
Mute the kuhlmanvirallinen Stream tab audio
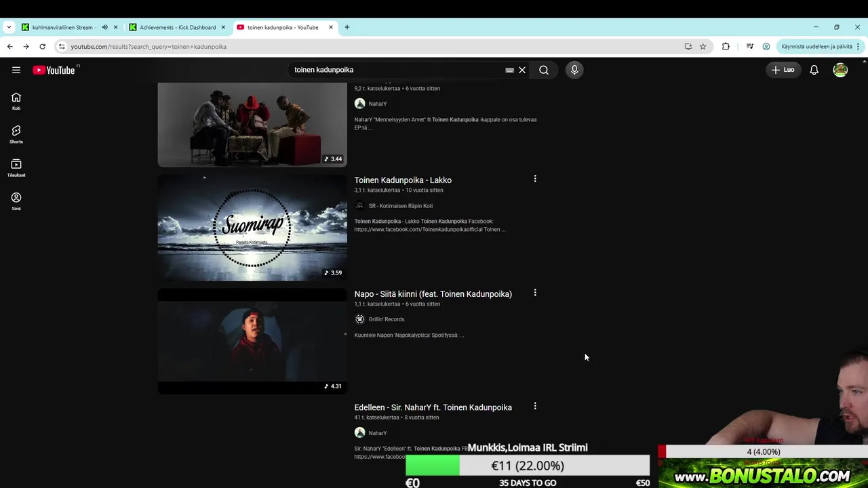[x=104, y=27]
